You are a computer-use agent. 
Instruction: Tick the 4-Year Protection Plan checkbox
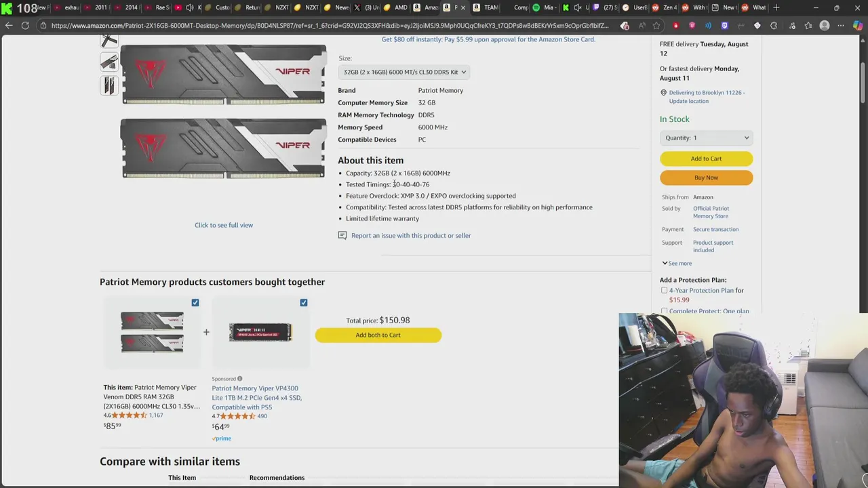(665, 290)
